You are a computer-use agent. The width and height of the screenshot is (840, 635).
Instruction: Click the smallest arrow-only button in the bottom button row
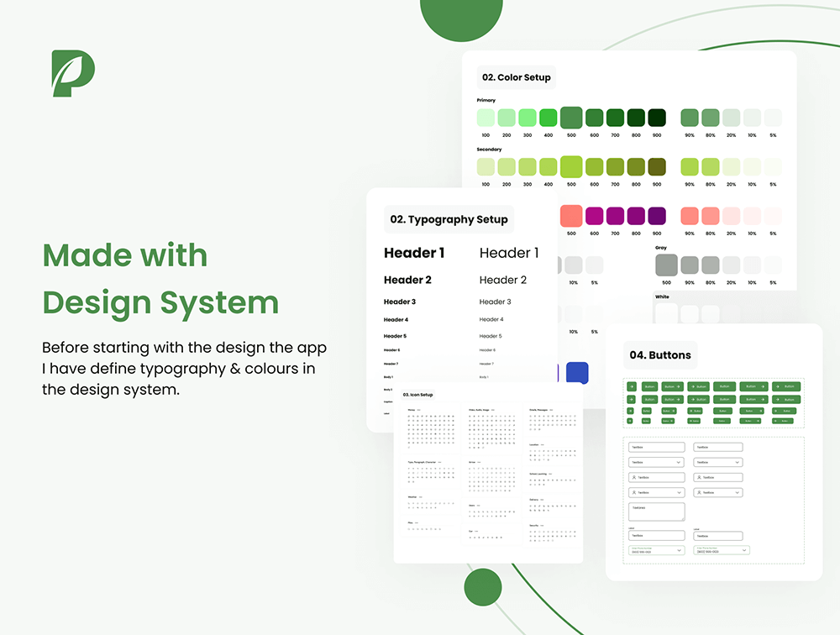coord(629,420)
